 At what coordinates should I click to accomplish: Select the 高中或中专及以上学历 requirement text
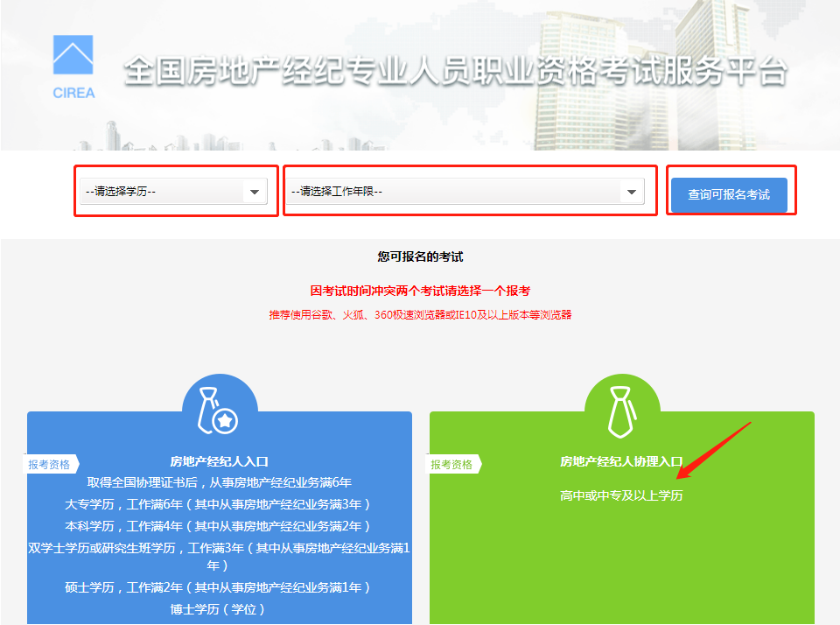(x=621, y=495)
